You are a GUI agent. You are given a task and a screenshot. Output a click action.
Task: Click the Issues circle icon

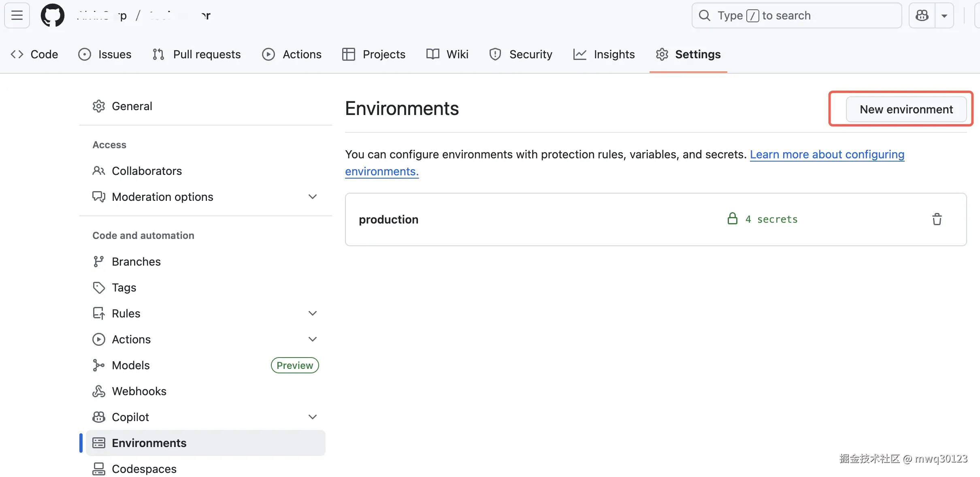(85, 54)
